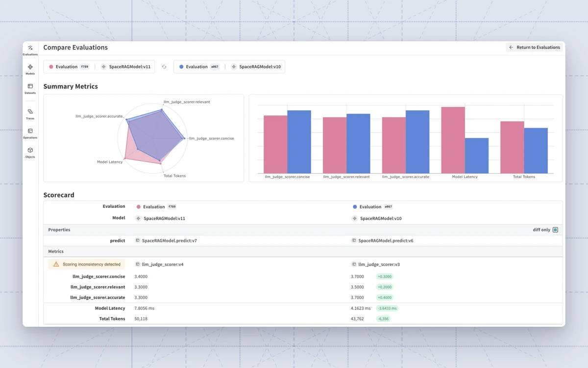Click the Total Tokens value 43,762
588x368 pixels.
pos(357,319)
